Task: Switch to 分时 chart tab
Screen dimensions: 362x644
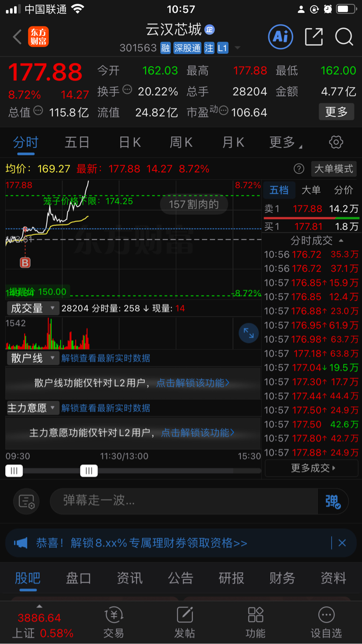Action: click(x=25, y=142)
